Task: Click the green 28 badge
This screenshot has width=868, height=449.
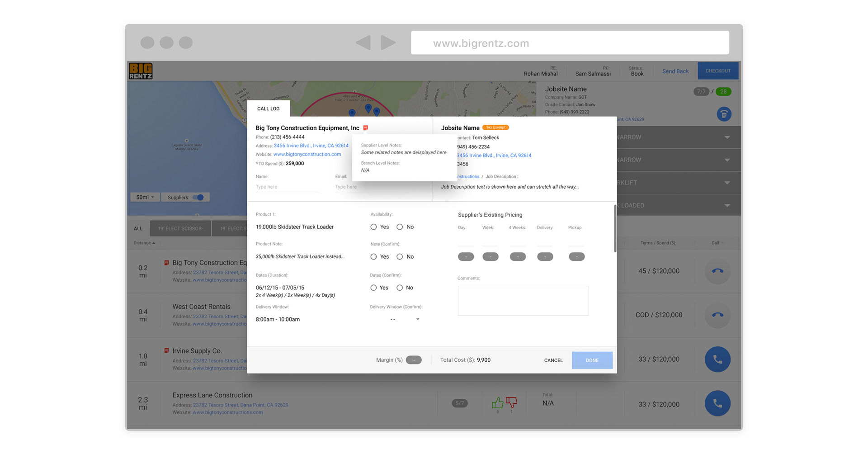Action: 723,91
